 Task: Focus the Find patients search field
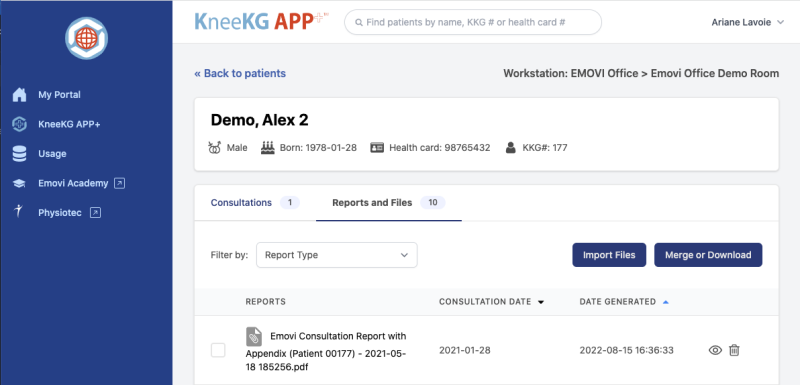(473, 22)
